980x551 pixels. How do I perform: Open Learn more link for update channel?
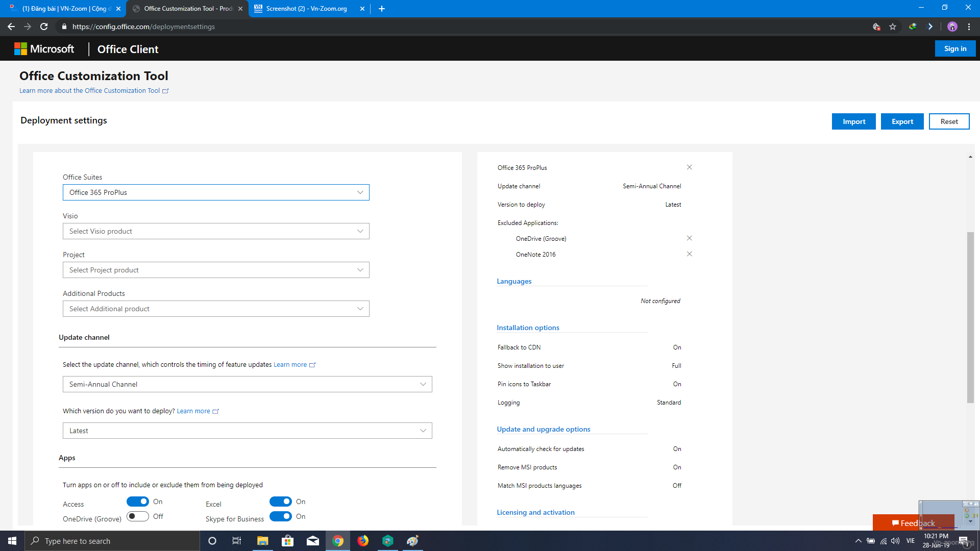(295, 364)
